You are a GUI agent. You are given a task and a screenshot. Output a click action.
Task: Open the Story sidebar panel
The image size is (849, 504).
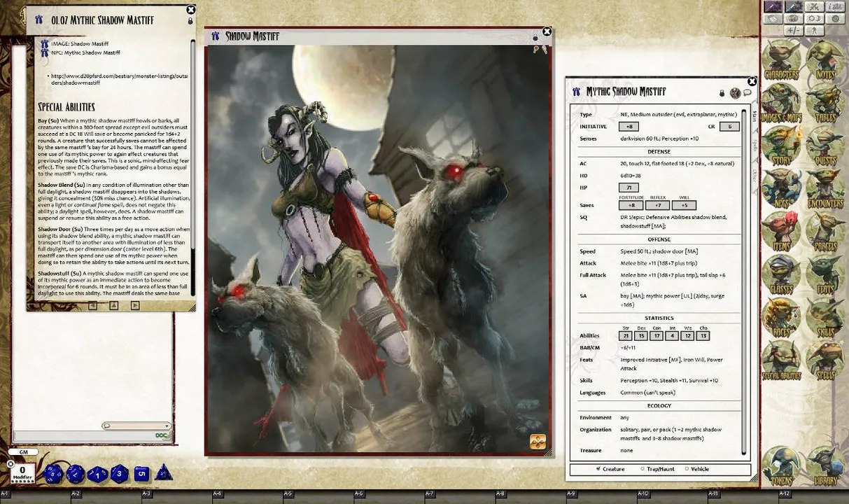click(x=782, y=146)
